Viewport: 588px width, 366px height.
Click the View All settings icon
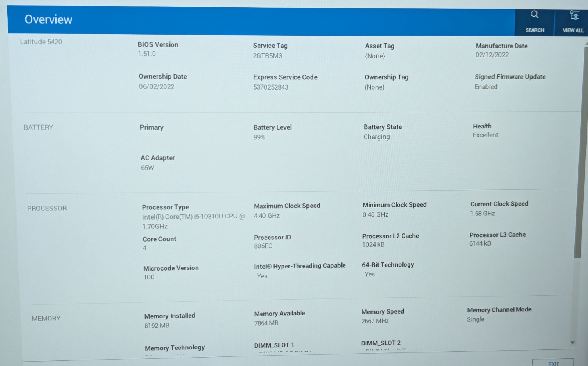pos(574,15)
